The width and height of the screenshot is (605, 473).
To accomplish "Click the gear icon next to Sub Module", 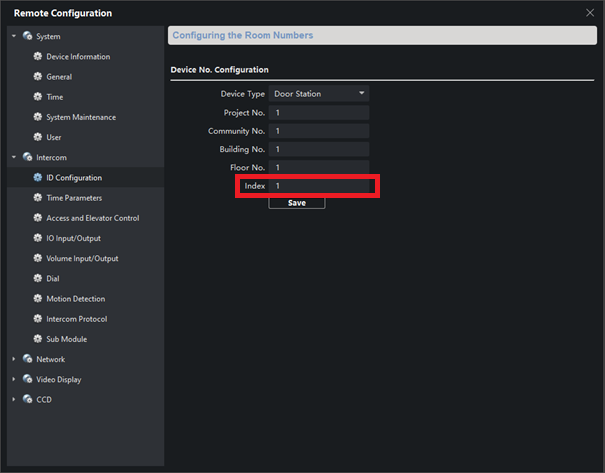I will point(38,339).
